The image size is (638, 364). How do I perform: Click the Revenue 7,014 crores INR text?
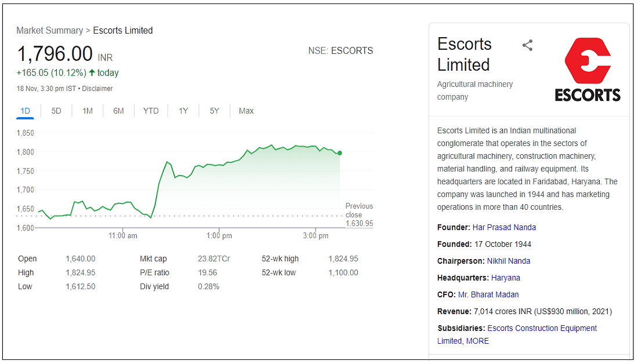pos(524,311)
